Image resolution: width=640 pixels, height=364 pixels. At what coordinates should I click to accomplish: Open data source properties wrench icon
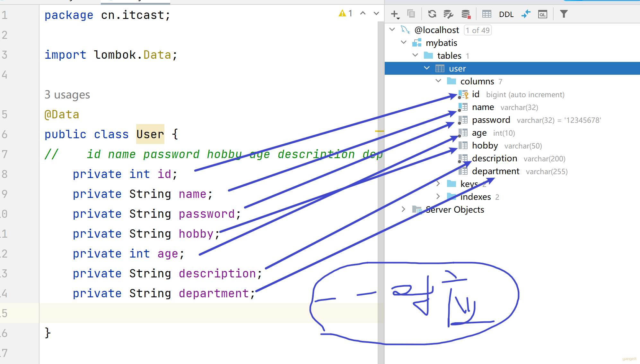click(x=449, y=14)
